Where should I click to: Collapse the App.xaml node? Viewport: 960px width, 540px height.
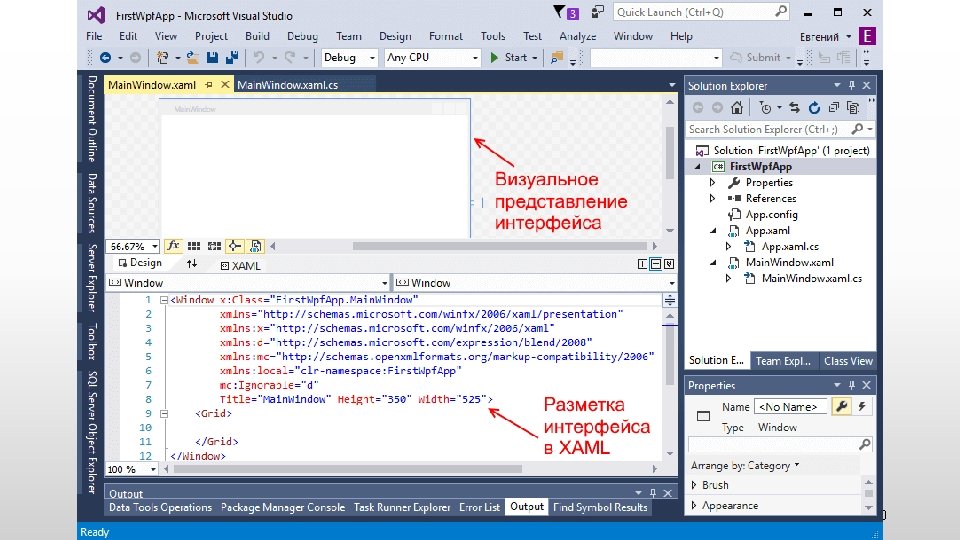click(713, 231)
